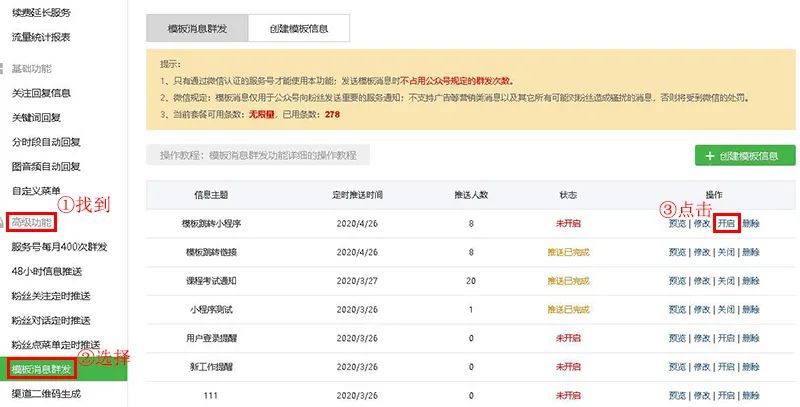Collapse the 基础功能 sidebar section
This screenshot has width=800, height=407.
(x=32, y=68)
